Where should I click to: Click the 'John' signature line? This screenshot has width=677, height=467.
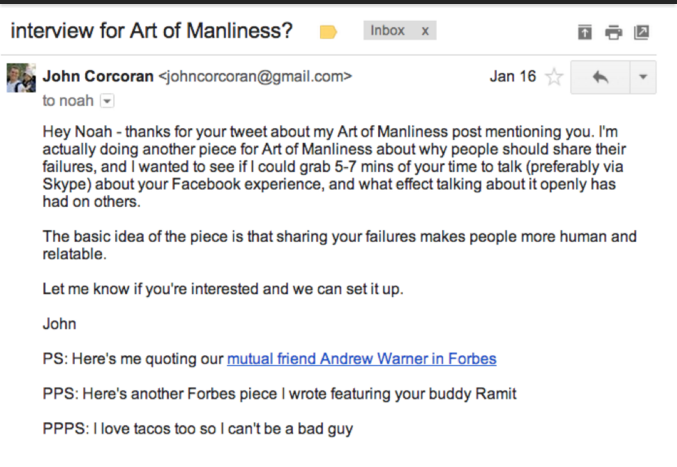click(x=59, y=323)
